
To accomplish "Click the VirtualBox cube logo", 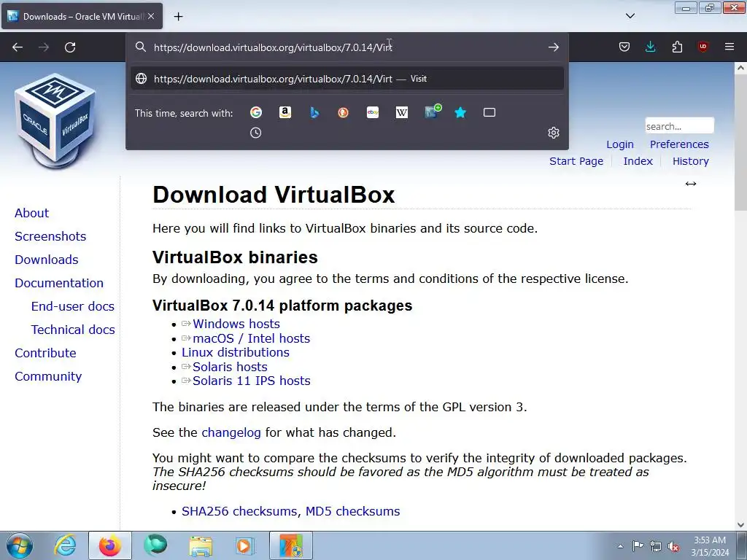I will point(55,120).
